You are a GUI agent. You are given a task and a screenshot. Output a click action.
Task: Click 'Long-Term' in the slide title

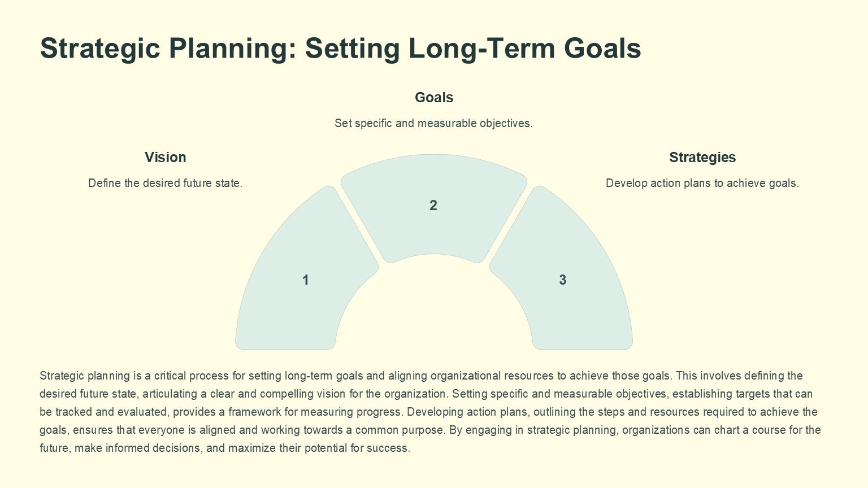tap(481, 49)
